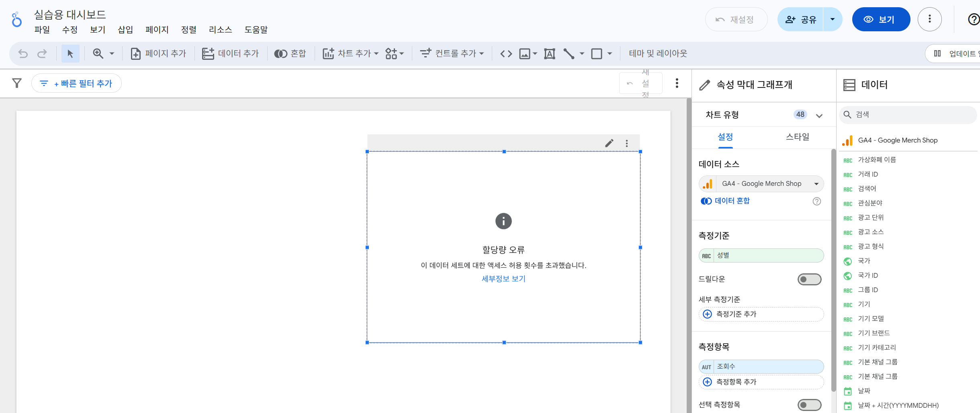
Task: Click the bottom-right chart resize handle
Action: click(640, 342)
